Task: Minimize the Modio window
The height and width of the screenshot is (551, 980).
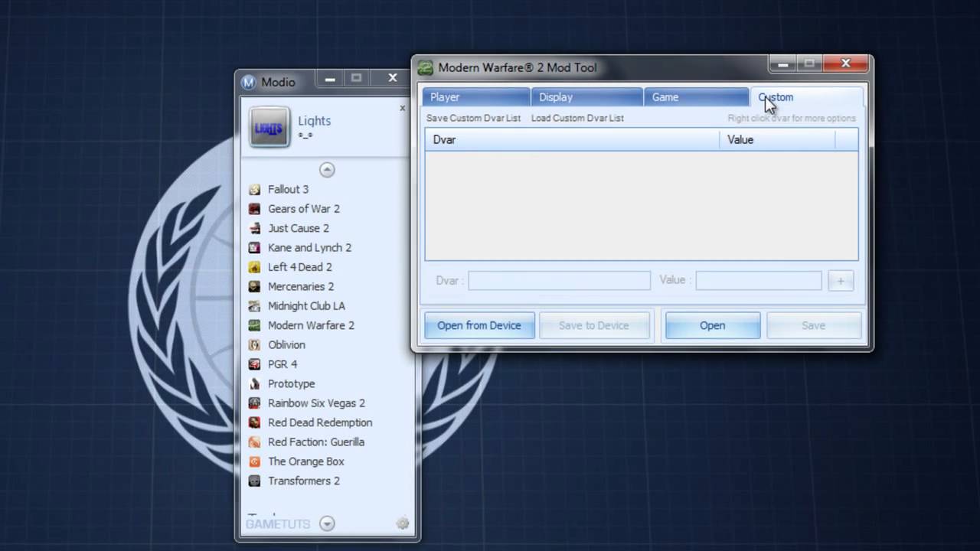Action: [x=330, y=78]
